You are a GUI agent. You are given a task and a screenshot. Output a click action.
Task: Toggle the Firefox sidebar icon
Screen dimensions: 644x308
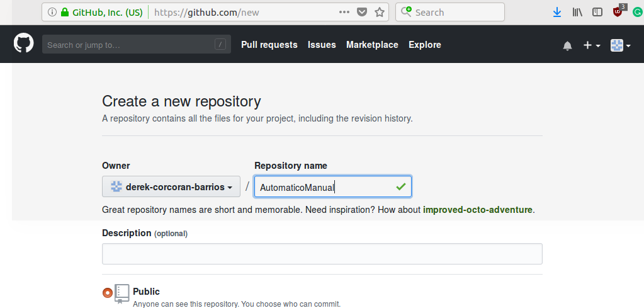[597, 12]
